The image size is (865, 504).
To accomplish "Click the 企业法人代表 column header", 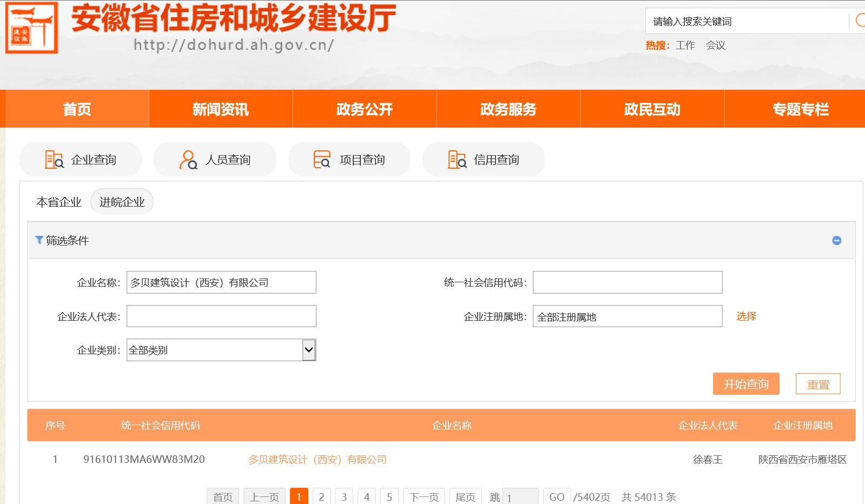I will click(708, 426).
